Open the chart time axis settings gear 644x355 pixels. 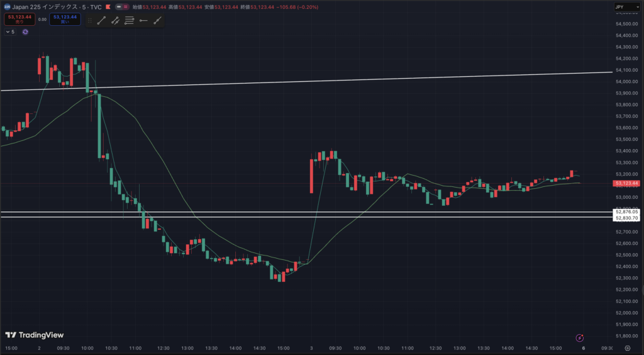click(627, 348)
